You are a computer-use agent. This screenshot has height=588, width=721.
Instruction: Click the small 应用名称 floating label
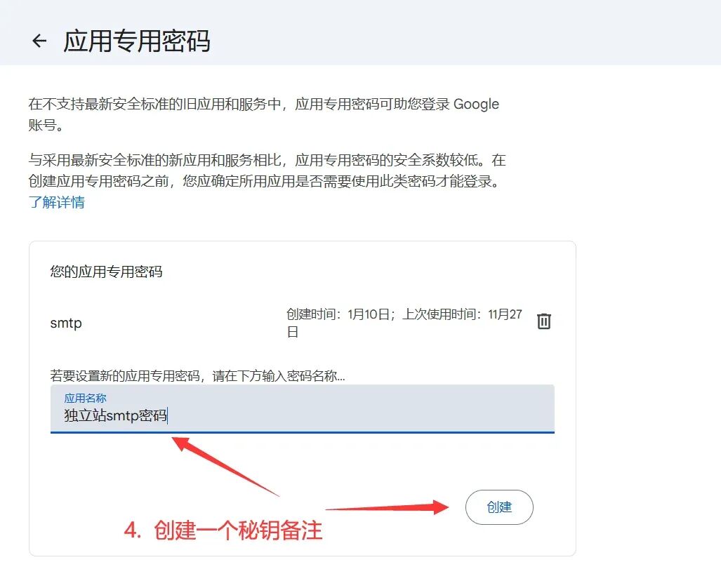tap(85, 398)
